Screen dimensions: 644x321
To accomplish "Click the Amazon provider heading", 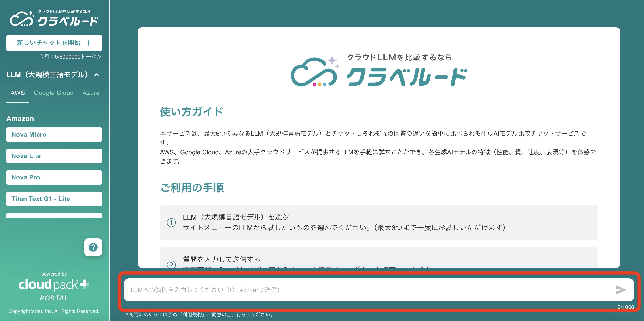I will (x=20, y=119).
